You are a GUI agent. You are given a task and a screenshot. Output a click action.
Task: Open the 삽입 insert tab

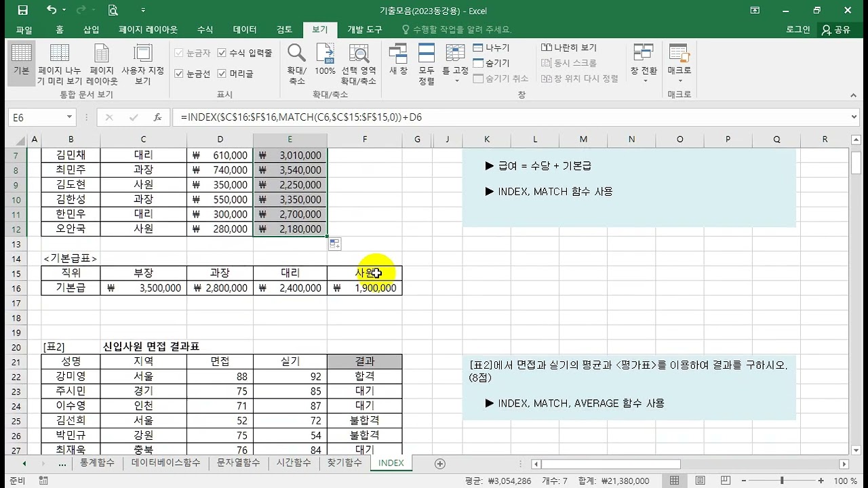[x=91, y=30]
